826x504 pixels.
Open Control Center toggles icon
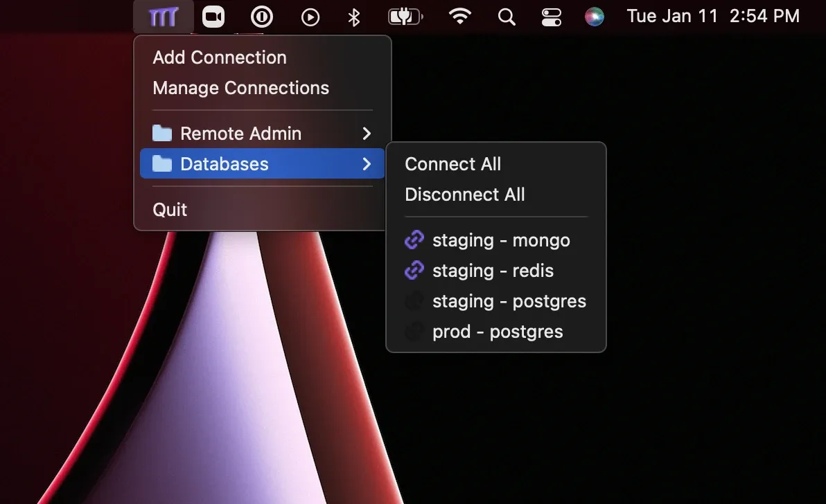point(552,17)
